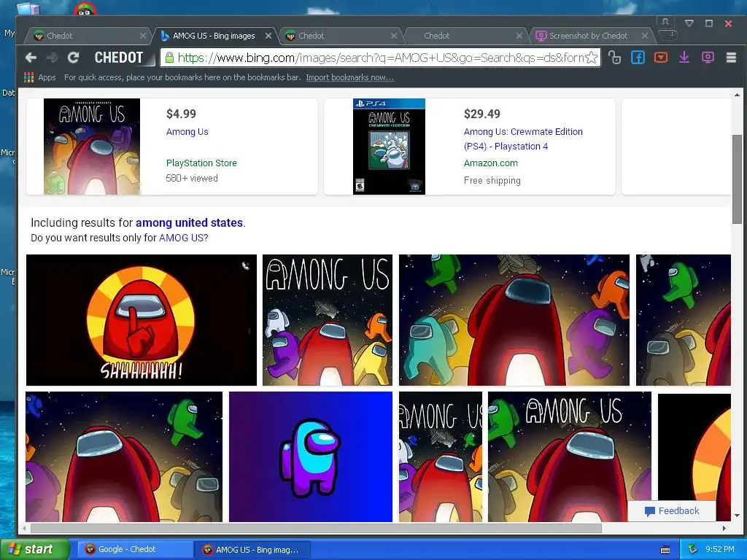Open the SHHHHHHH! red crewmate image
The height and width of the screenshot is (560, 747).
141,320
